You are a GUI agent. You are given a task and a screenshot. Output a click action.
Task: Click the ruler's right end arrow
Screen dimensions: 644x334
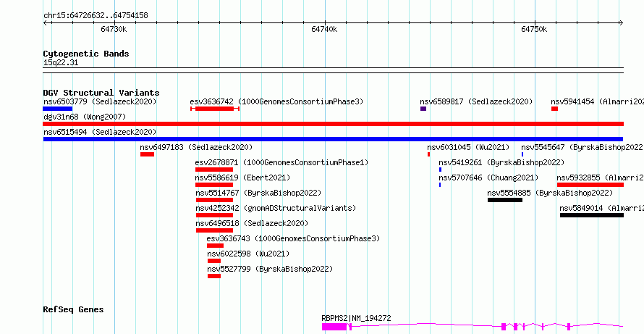point(622,23)
